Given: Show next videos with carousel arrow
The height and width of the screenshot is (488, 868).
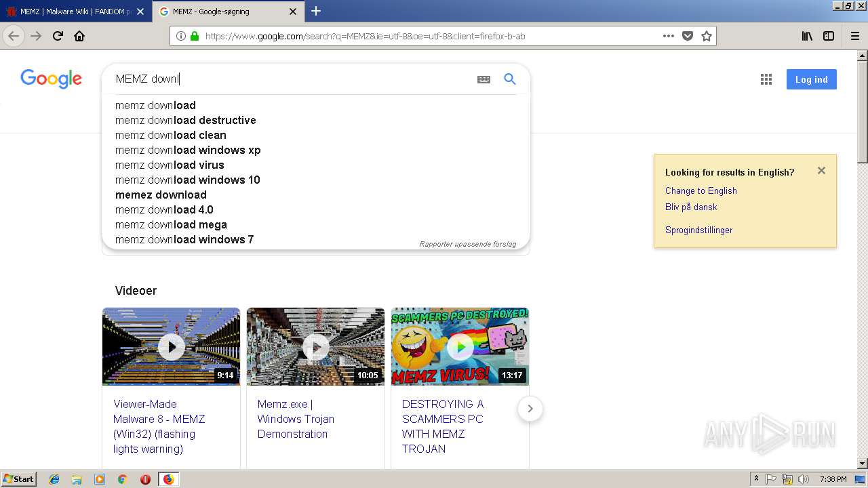Looking at the screenshot, I should click(530, 409).
